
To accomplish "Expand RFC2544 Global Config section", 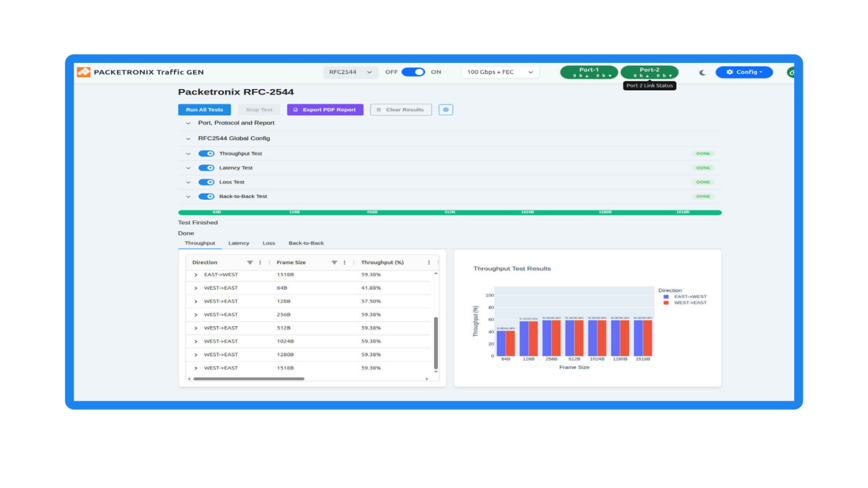I will [x=188, y=139].
